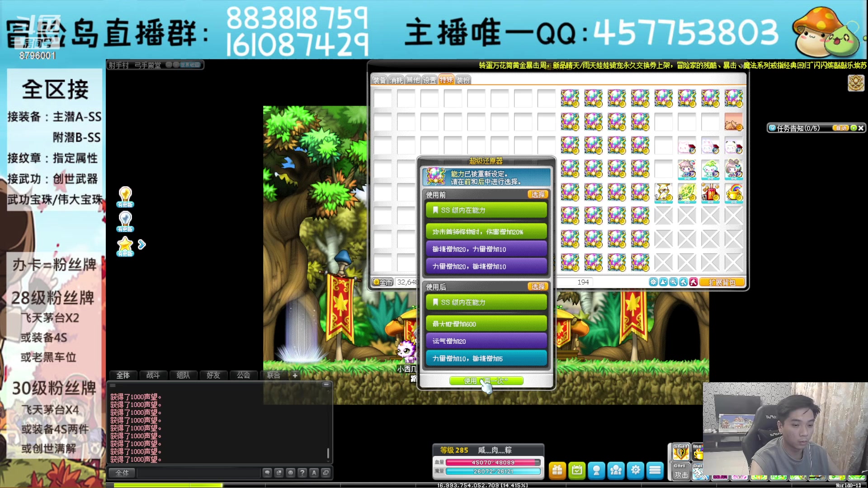
Task: Click the yellow lightbulb notifier icon
Action: point(125,197)
